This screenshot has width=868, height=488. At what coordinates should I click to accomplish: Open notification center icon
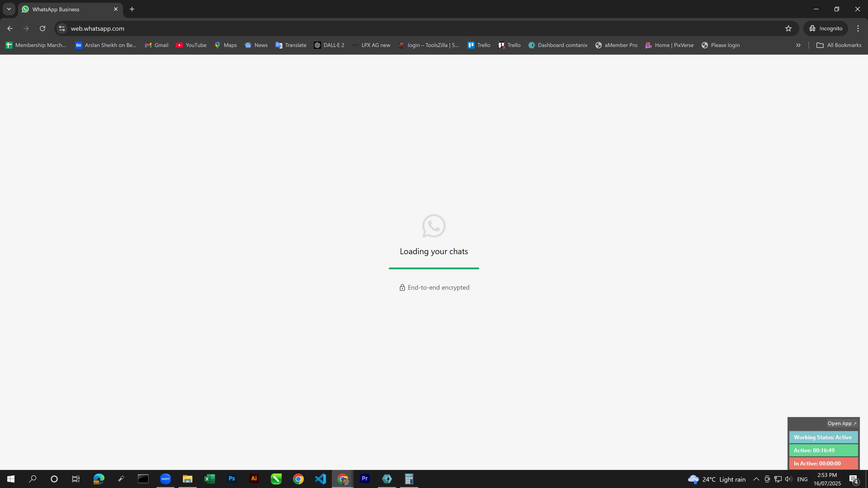coord(854,479)
